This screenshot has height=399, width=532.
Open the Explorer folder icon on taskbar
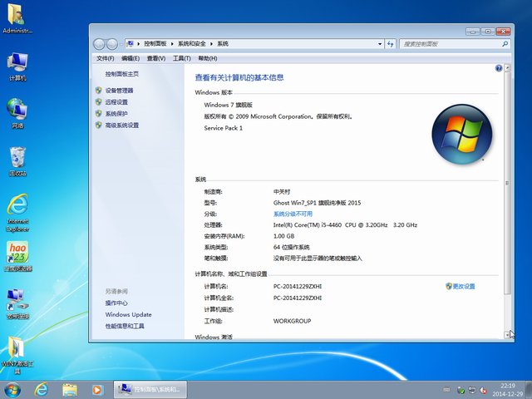pos(70,389)
